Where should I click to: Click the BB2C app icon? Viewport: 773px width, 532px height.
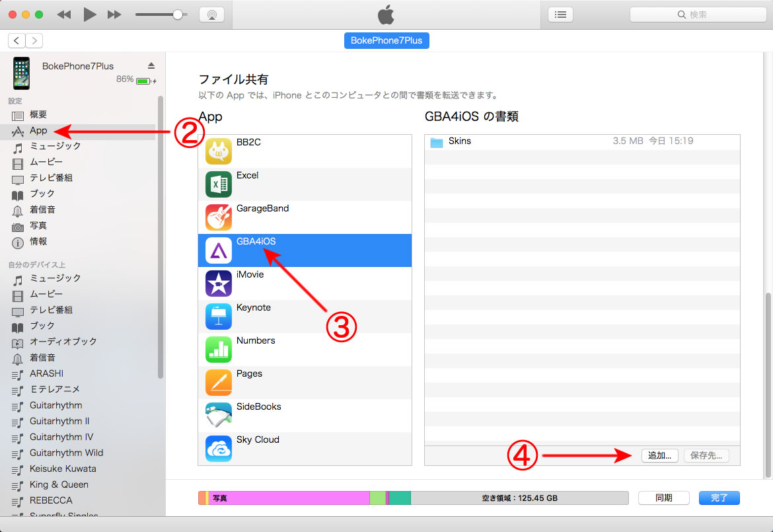pyautogui.click(x=219, y=151)
